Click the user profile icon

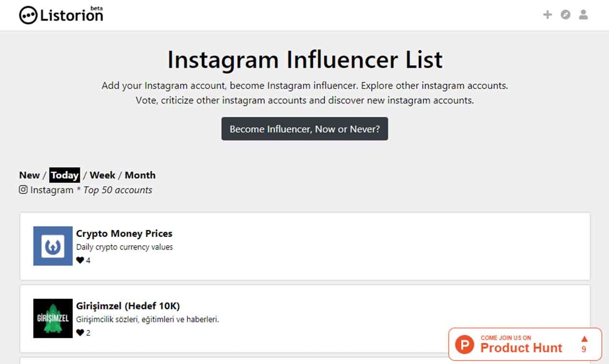(583, 15)
